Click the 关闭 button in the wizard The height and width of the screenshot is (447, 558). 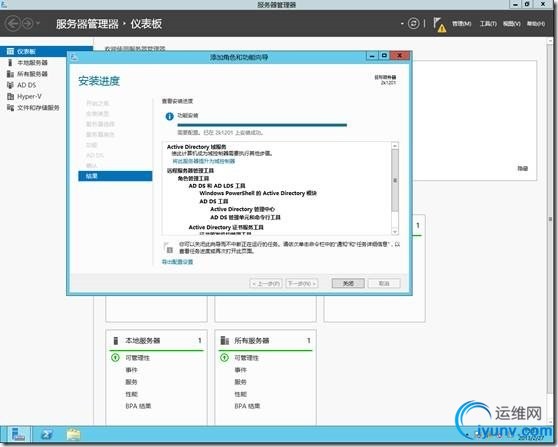348,283
